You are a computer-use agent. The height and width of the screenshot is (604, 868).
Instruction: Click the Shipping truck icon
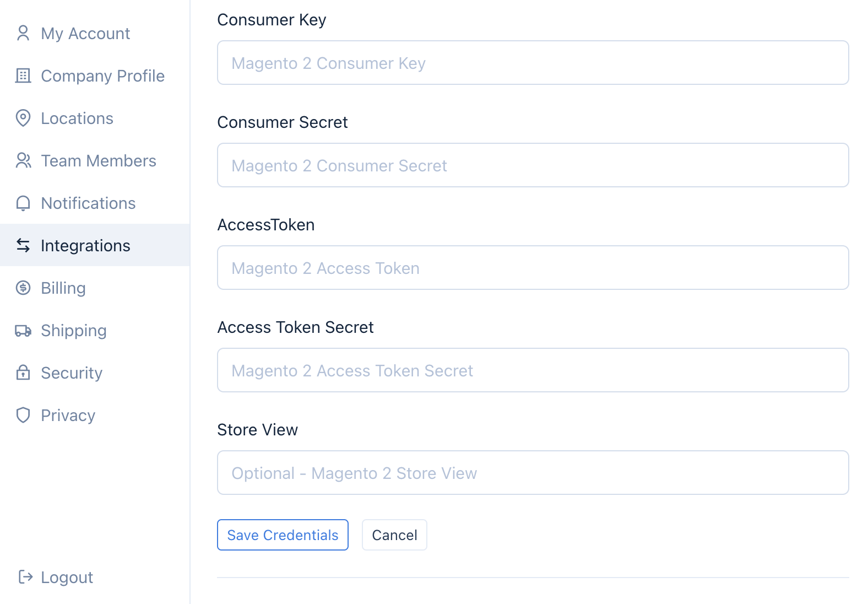[x=23, y=331]
